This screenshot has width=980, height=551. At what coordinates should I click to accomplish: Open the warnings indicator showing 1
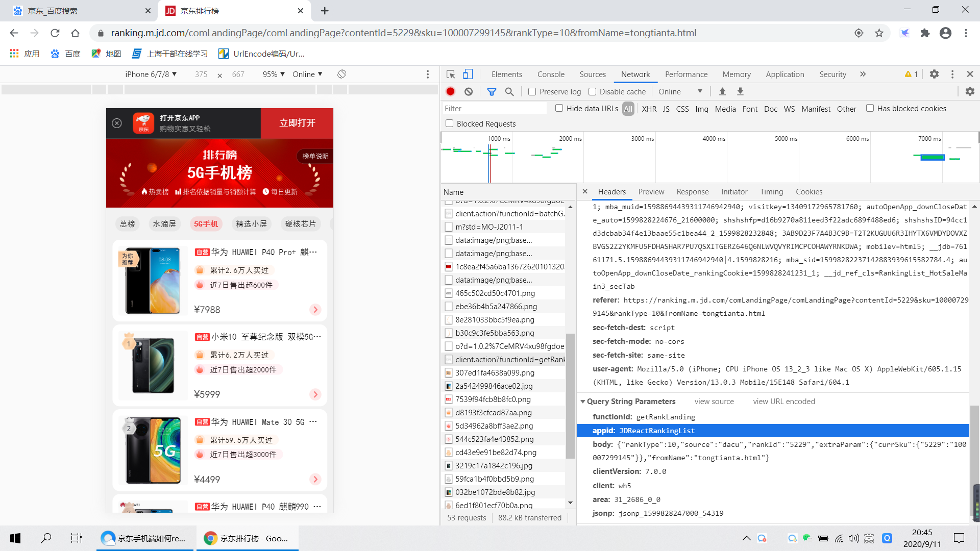pyautogui.click(x=912, y=74)
